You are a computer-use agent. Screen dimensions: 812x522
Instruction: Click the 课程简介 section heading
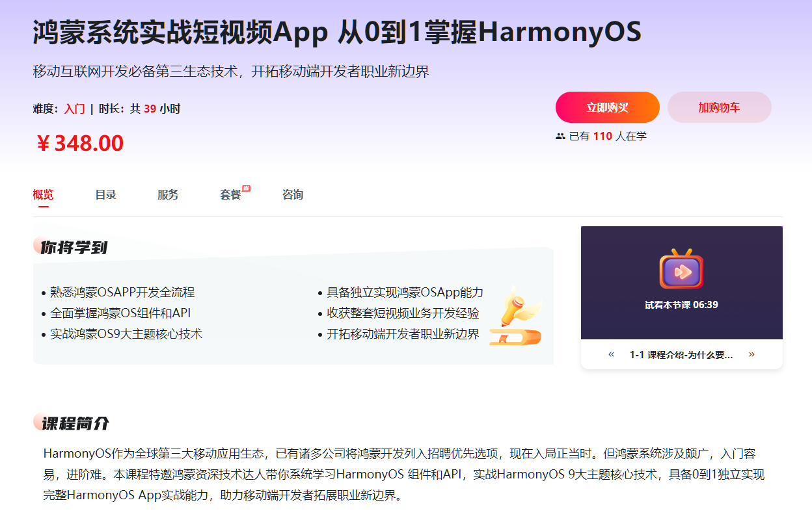click(x=75, y=424)
